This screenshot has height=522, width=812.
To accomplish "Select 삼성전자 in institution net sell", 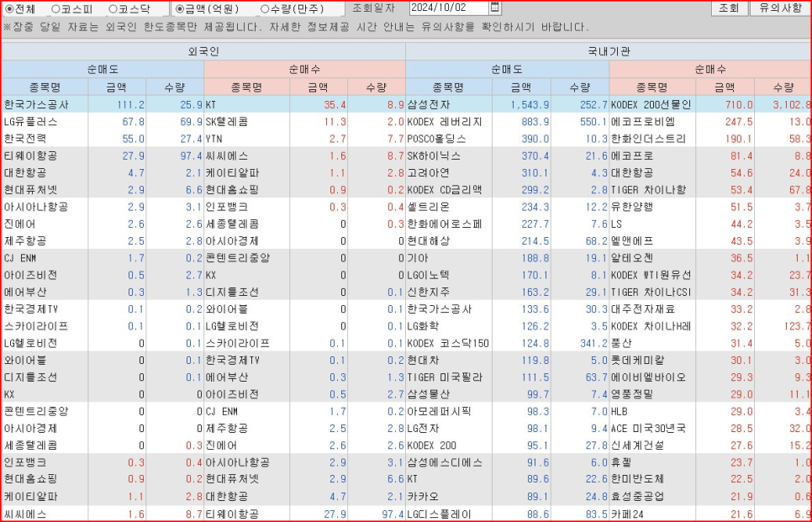I will 507,104.
